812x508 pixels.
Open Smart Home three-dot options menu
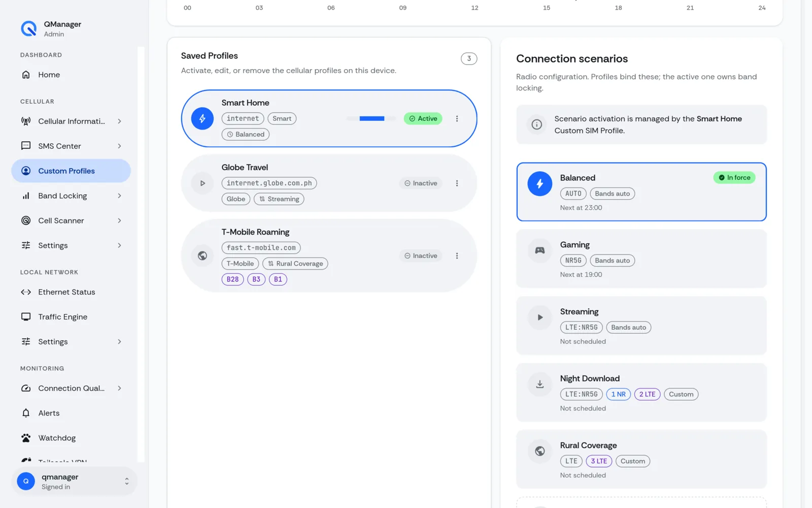click(x=457, y=118)
